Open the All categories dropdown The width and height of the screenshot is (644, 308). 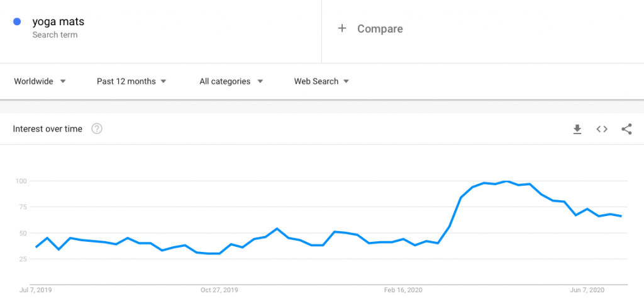(x=231, y=81)
